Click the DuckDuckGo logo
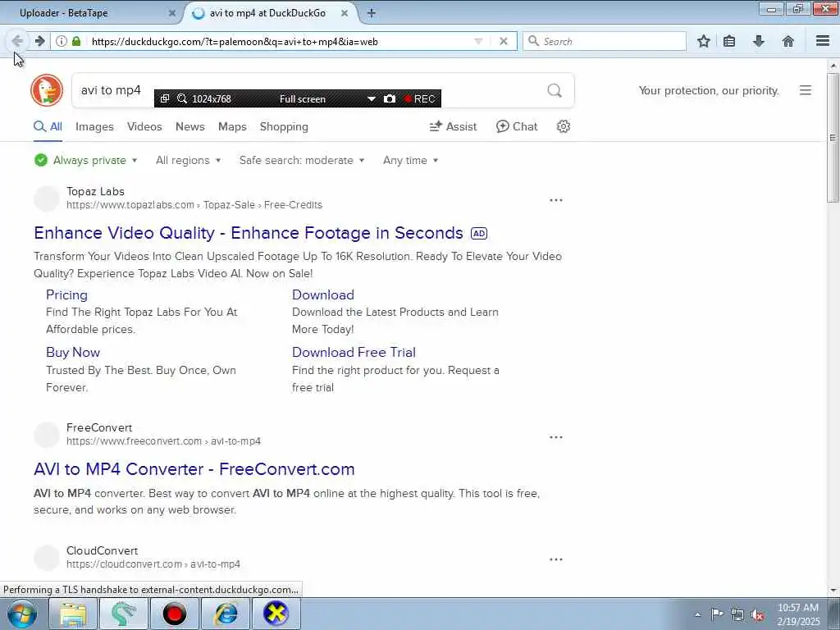The height and width of the screenshot is (630, 840). click(47, 90)
